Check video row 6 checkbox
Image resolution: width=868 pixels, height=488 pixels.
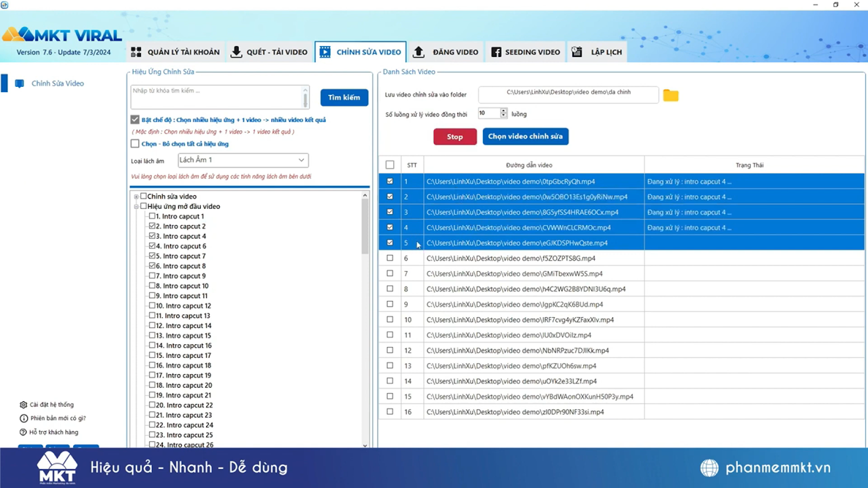click(390, 258)
